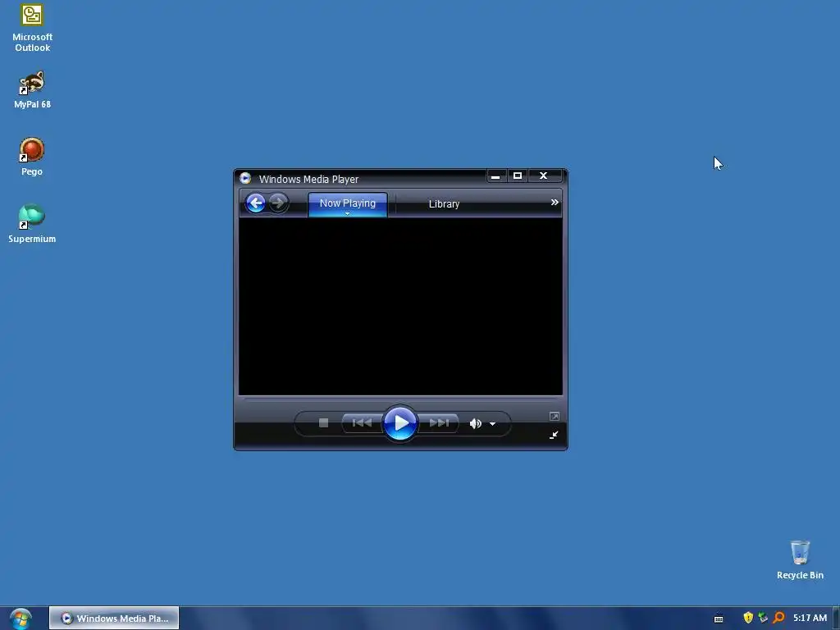Click the orange magnifier tray icon
Viewport: 840px width, 630px height.
click(779, 618)
